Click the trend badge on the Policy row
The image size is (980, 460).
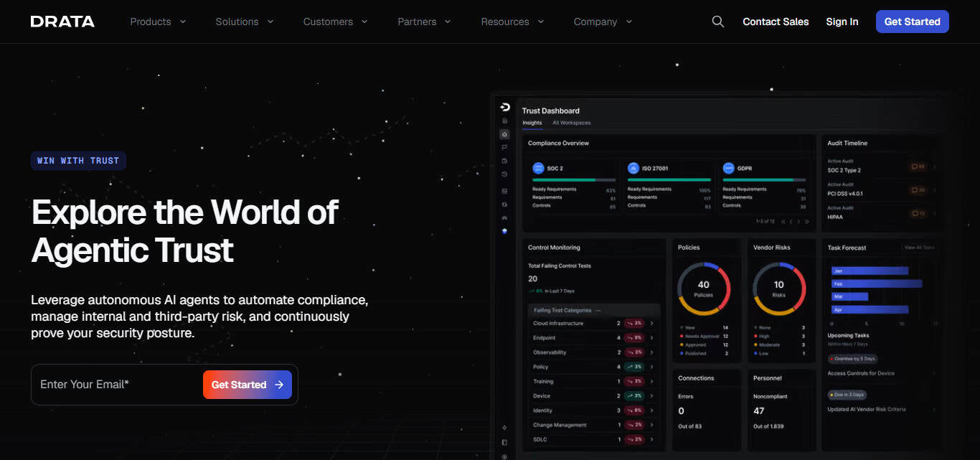[x=633, y=367]
